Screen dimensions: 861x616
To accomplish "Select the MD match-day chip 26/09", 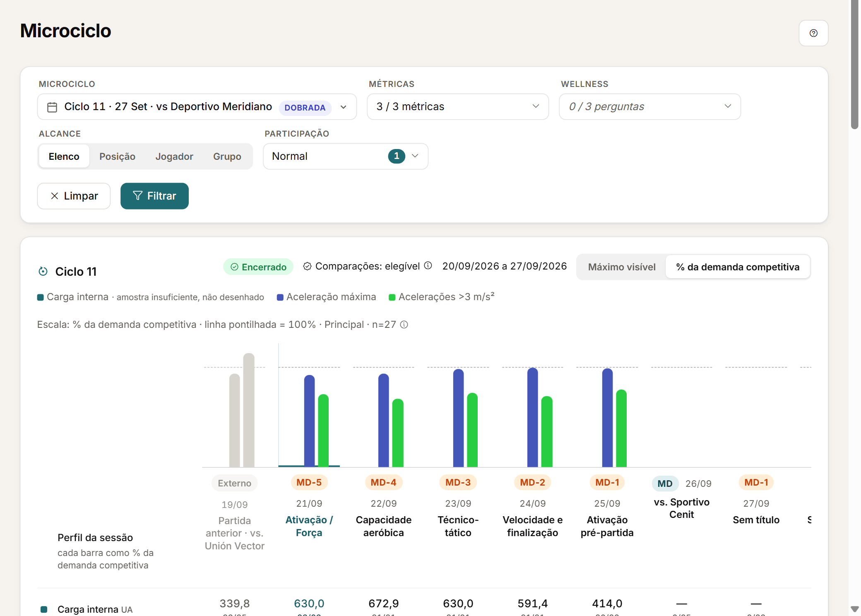I will 665,484.
